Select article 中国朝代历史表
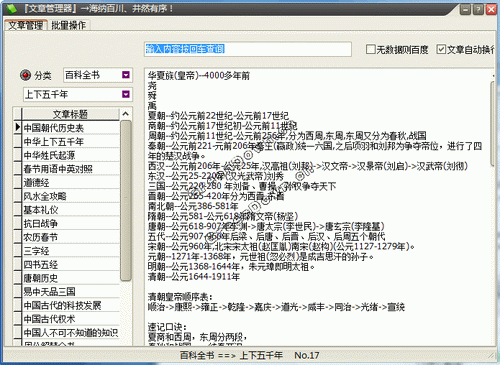 tap(70, 128)
